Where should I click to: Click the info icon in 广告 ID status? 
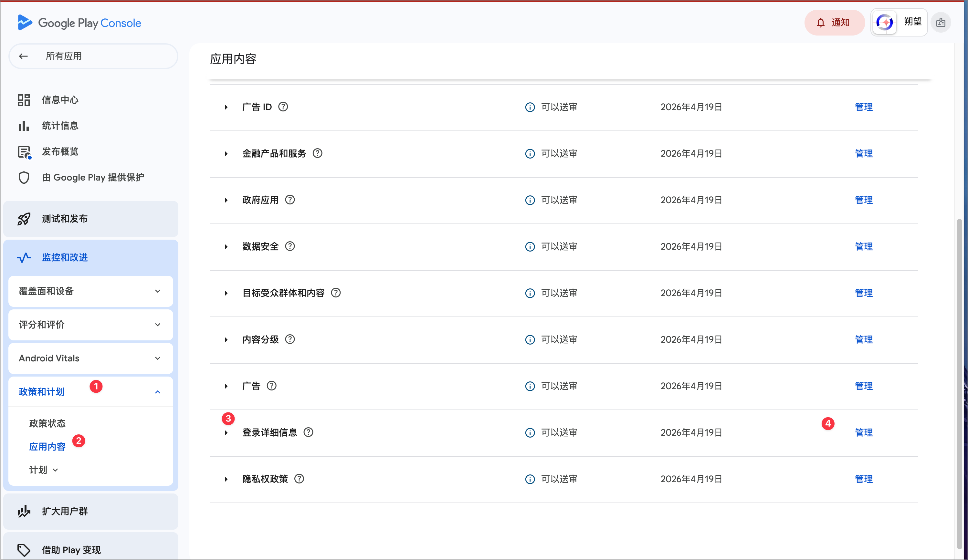point(530,107)
